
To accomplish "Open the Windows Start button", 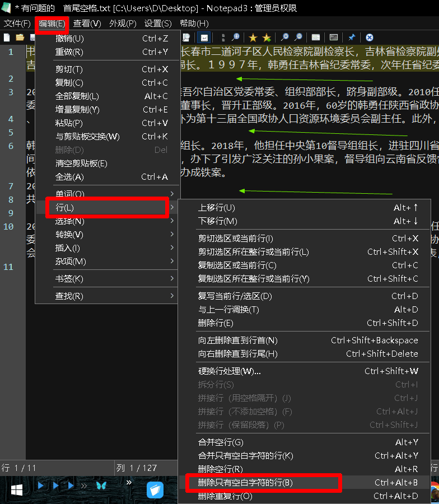I will (x=17, y=490).
